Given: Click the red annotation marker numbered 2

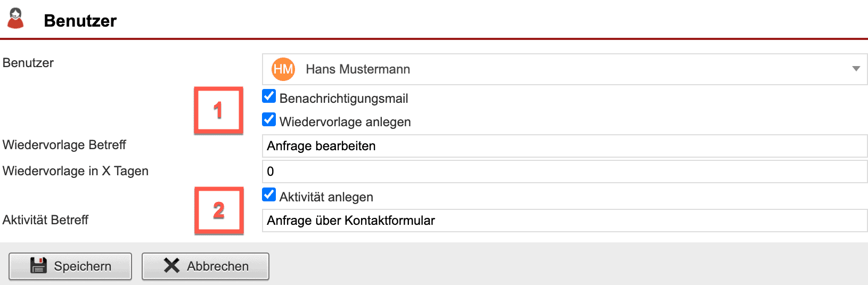Looking at the screenshot, I should pos(219,210).
